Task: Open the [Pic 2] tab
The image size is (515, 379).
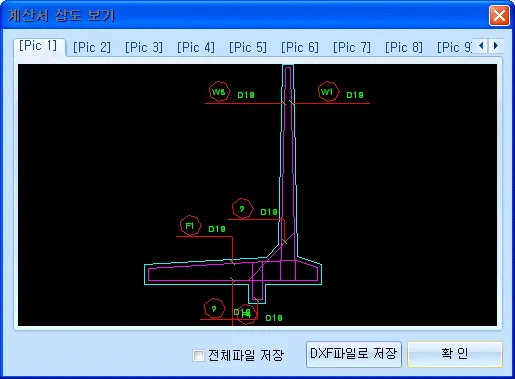Action: [x=92, y=47]
